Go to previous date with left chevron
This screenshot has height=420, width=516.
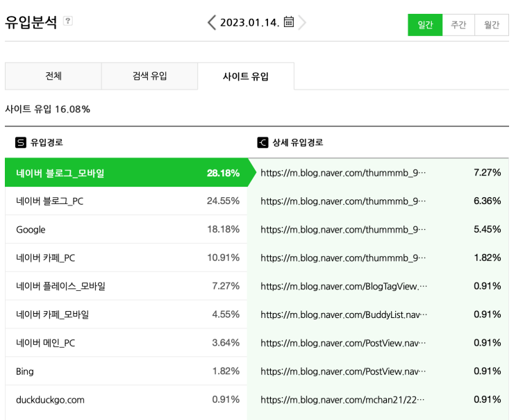(212, 22)
